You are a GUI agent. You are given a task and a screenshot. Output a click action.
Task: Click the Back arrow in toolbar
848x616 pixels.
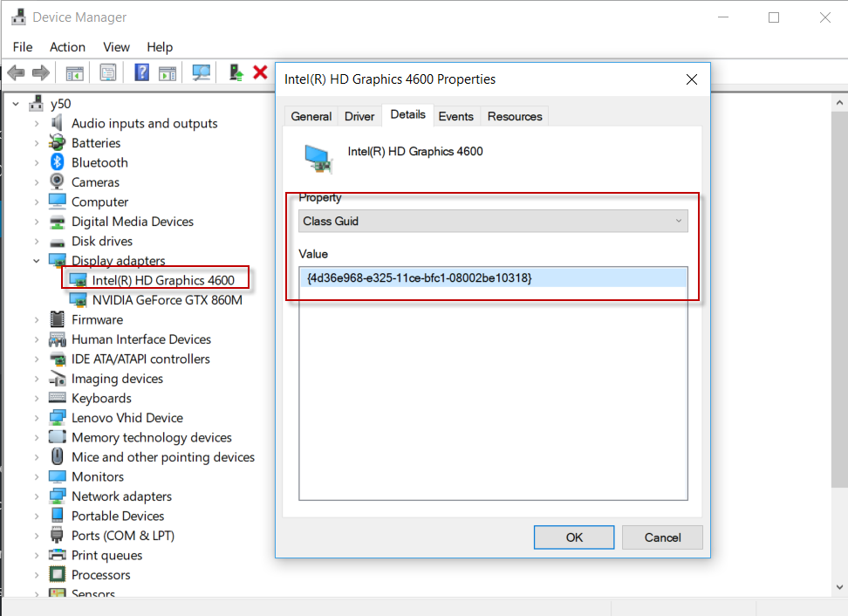[x=17, y=72]
